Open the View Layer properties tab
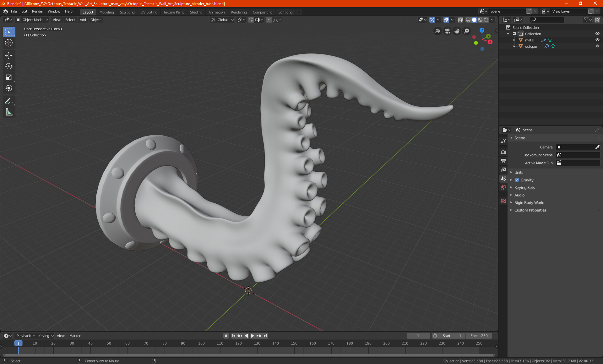 (x=503, y=169)
